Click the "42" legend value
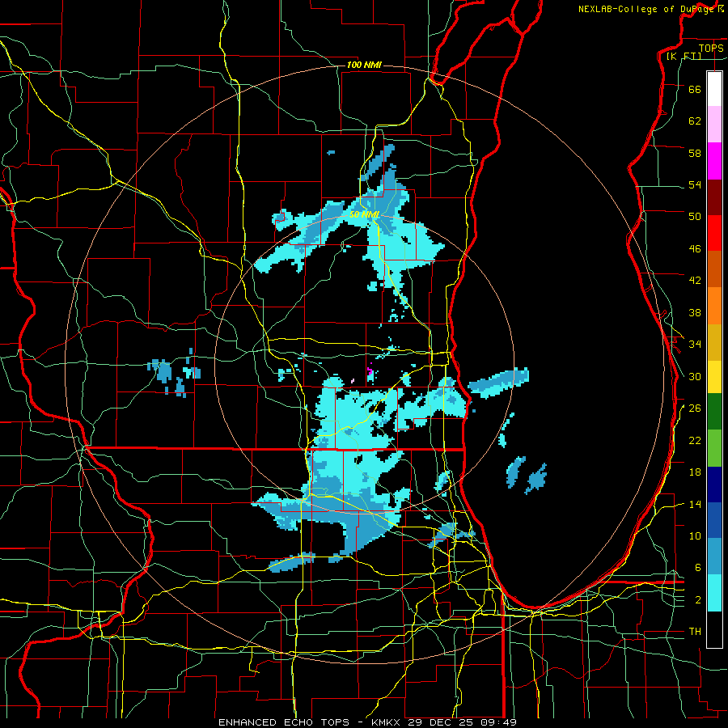Screen dimensions: 728x728 click(x=695, y=281)
